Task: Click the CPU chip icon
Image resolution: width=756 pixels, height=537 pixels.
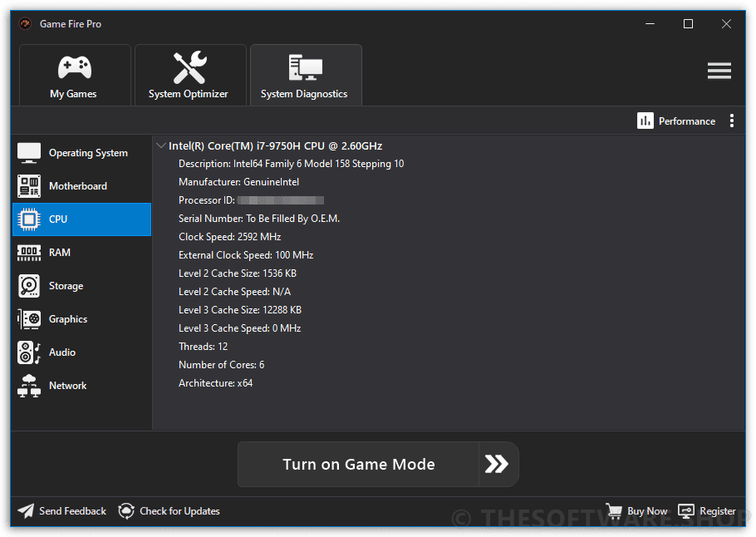Action: pyautogui.click(x=29, y=219)
